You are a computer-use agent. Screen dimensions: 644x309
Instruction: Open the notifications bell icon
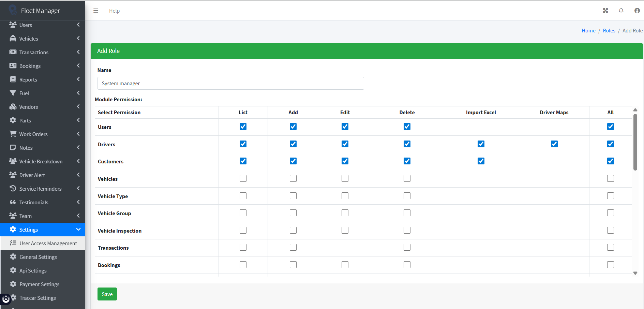pyautogui.click(x=621, y=11)
